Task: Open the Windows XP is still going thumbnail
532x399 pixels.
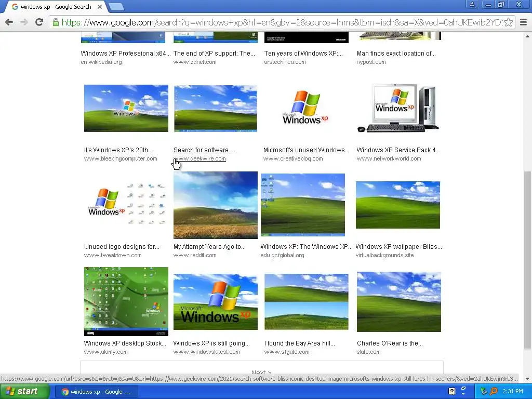Action: point(216,302)
